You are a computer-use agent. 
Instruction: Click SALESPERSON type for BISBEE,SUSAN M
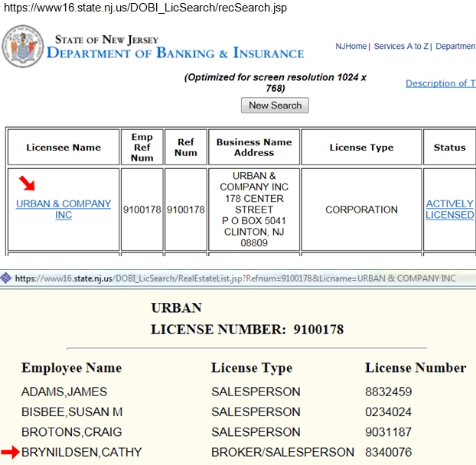pyautogui.click(x=256, y=412)
